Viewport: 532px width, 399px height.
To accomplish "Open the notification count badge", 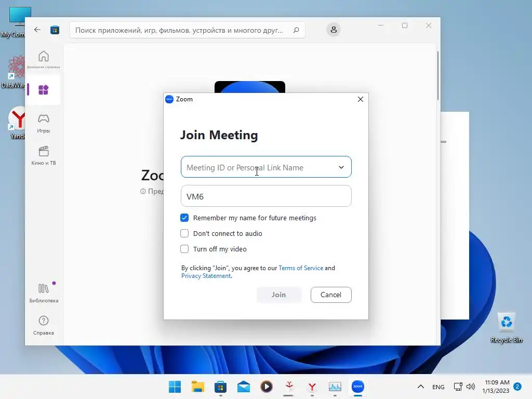I will [517, 387].
